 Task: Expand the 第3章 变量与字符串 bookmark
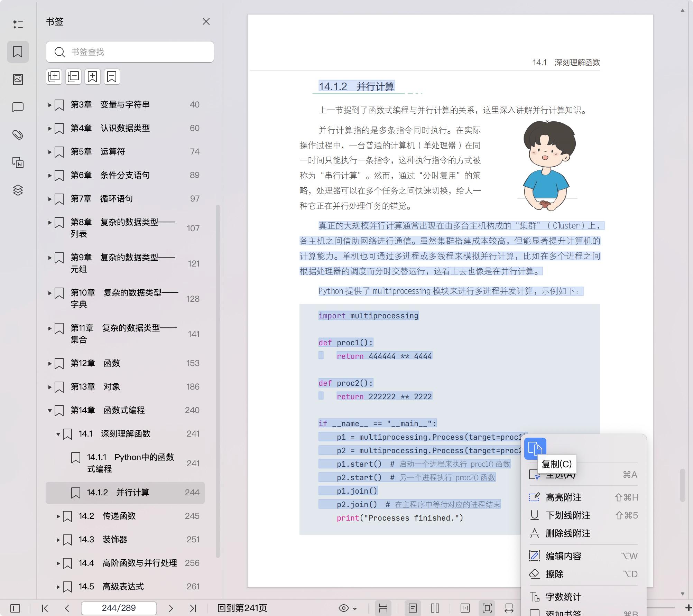49,105
